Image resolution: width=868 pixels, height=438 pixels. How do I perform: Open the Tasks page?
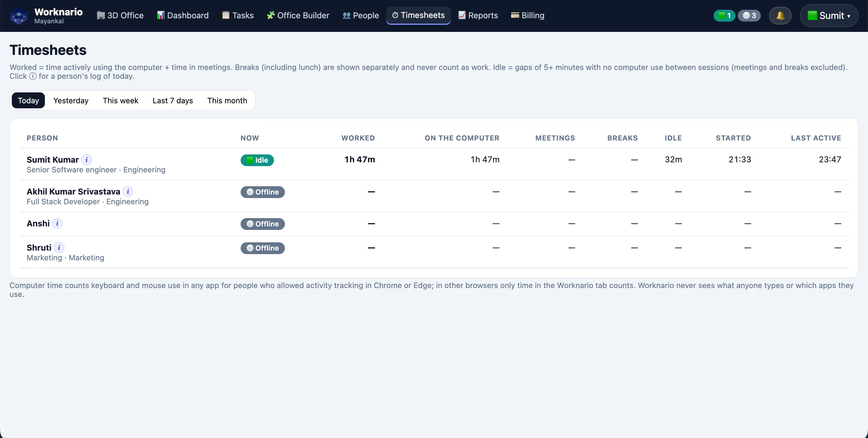238,16
